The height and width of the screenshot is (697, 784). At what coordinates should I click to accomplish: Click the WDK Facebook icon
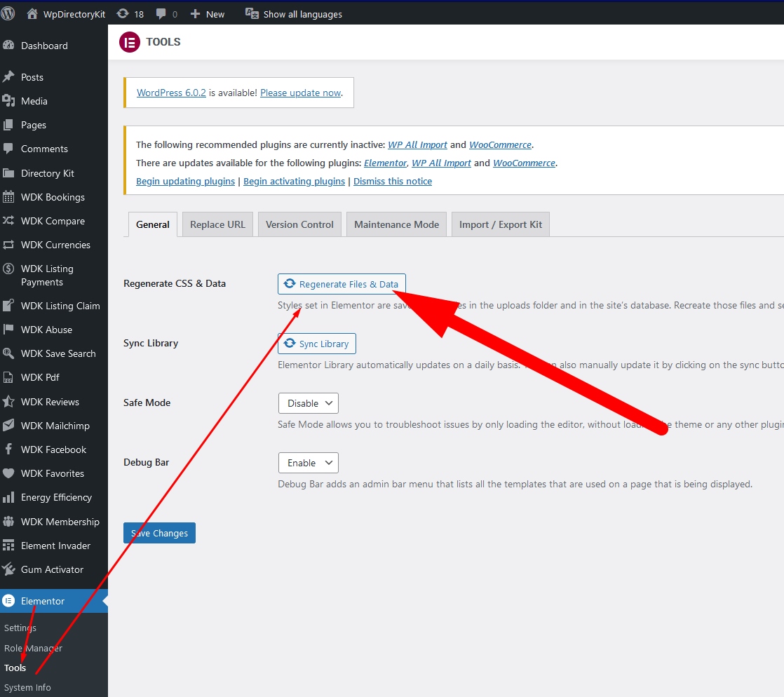click(x=8, y=449)
